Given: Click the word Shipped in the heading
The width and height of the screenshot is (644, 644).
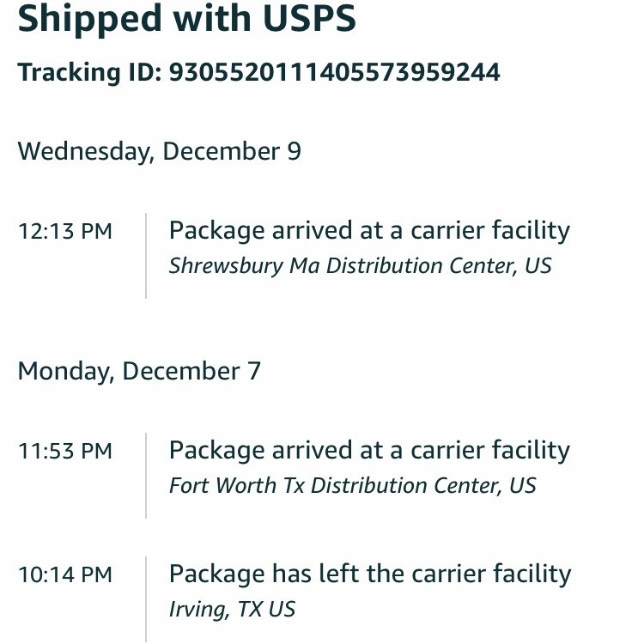Looking at the screenshot, I should [89, 20].
